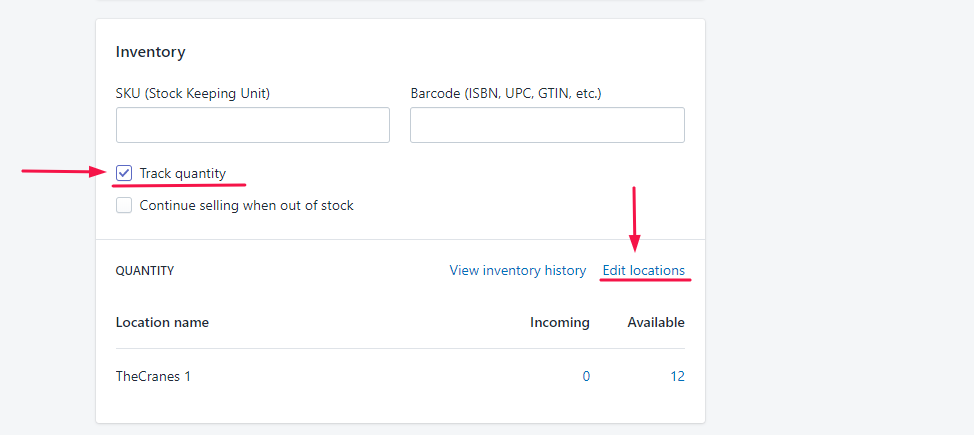This screenshot has height=435, width=974.
Task: Enable Continue selling when out of stock checkbox
Action: 124,205
